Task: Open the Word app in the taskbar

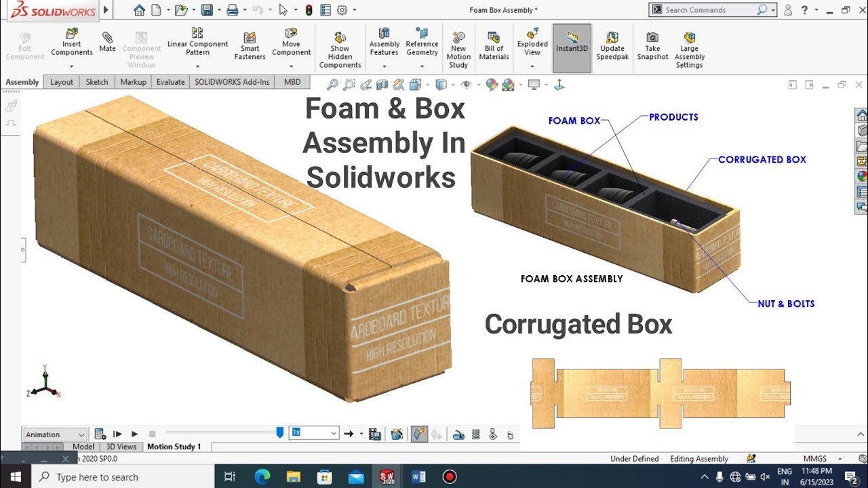Action: (418, 477)
